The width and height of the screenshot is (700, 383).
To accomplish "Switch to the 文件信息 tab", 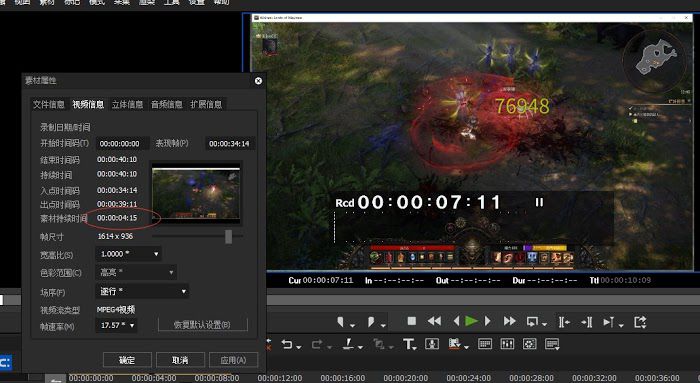I will click(x=48, y=104).
